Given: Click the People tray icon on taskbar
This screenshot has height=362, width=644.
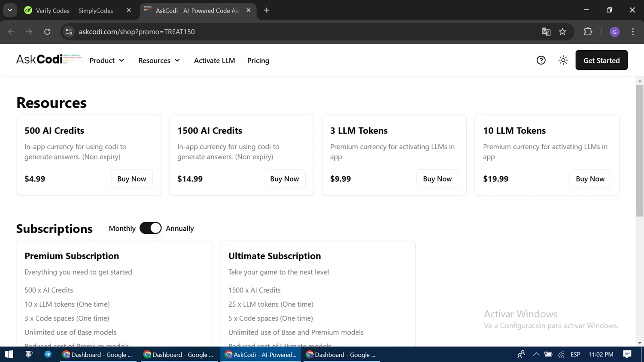Looking at the screenshot, I should [521, 354].
